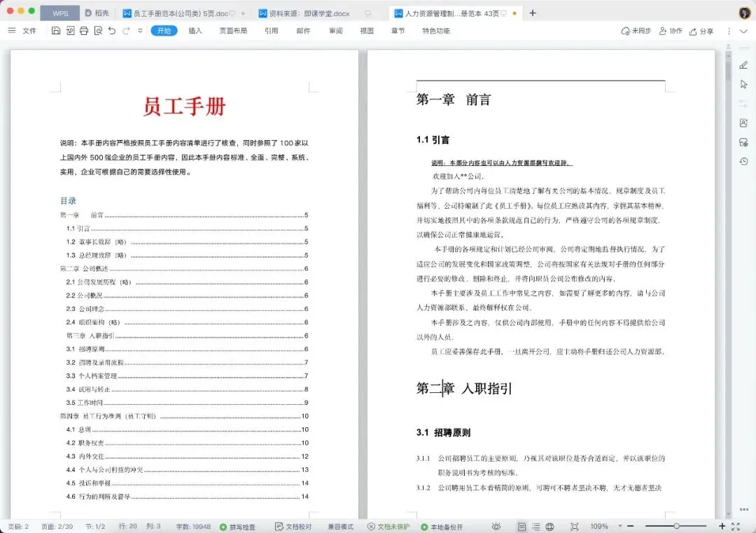Undo the last action
The image size is (756, 533).
pyautogui.click(x=112, y=31)
